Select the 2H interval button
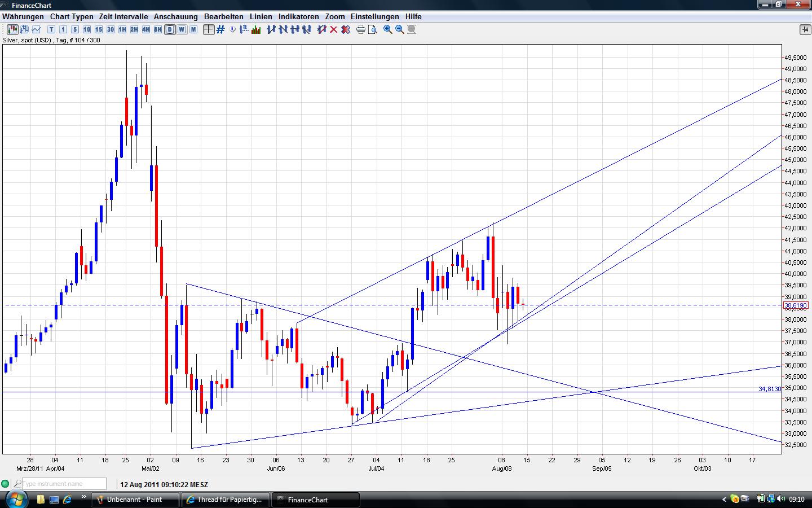 [134, 29]
